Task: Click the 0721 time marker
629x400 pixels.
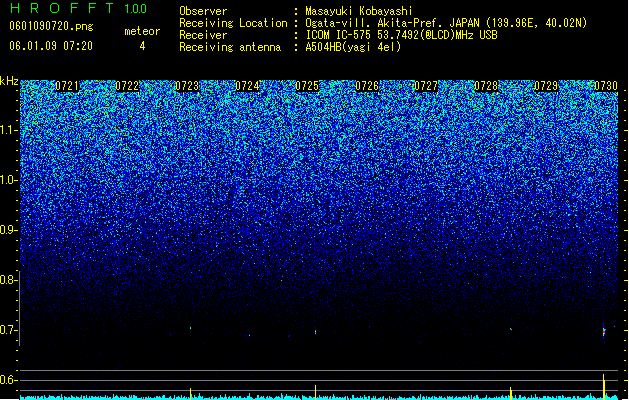Action: [67, 86]
